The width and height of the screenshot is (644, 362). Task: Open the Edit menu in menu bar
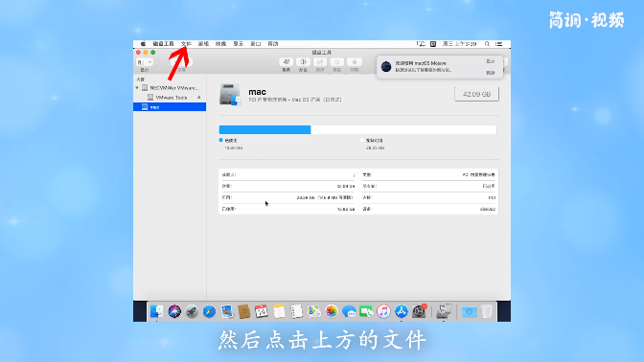[203, 43]
